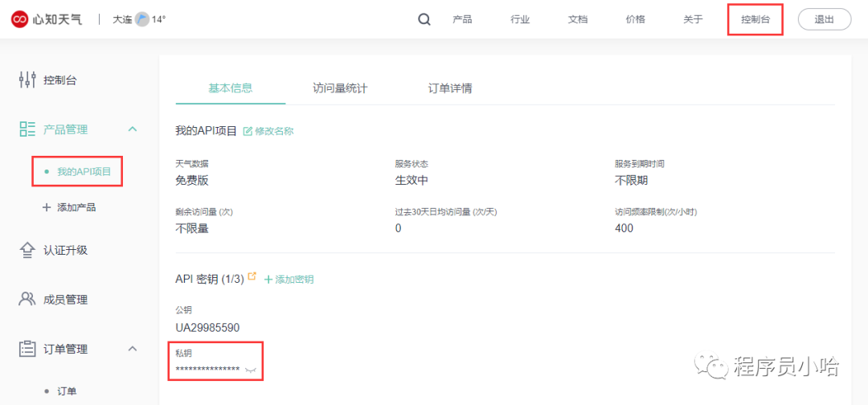Collapse the 产品管理 section chevron

pyautogui.click(x=133, y=129)
